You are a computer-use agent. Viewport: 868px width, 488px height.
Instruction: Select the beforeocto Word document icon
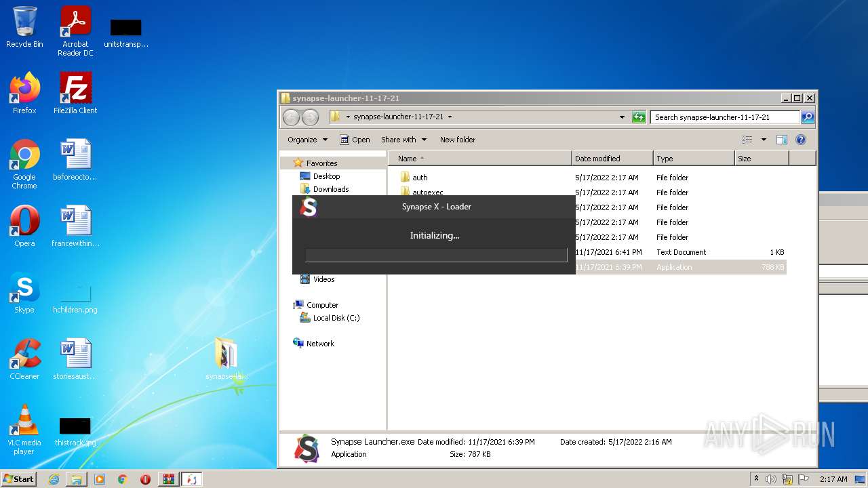tap(75, 160)
